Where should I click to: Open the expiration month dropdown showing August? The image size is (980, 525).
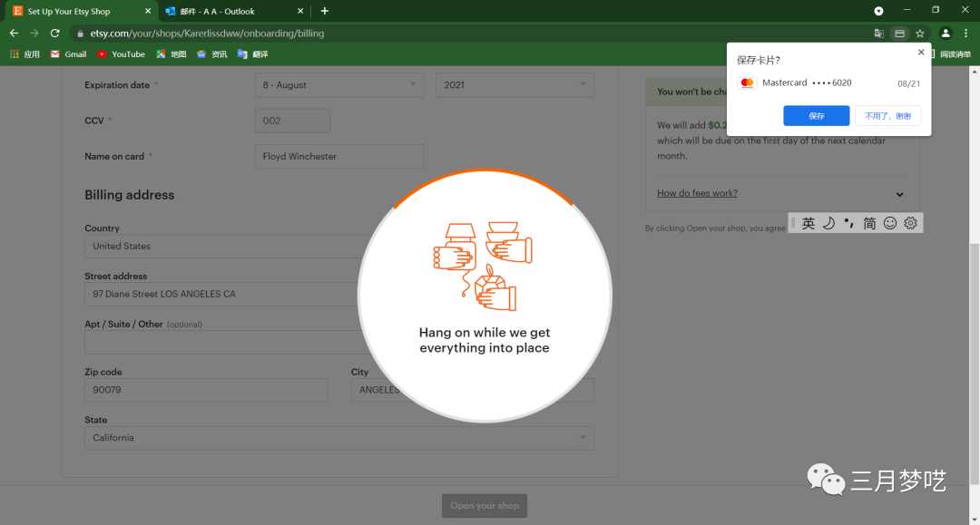339,85
